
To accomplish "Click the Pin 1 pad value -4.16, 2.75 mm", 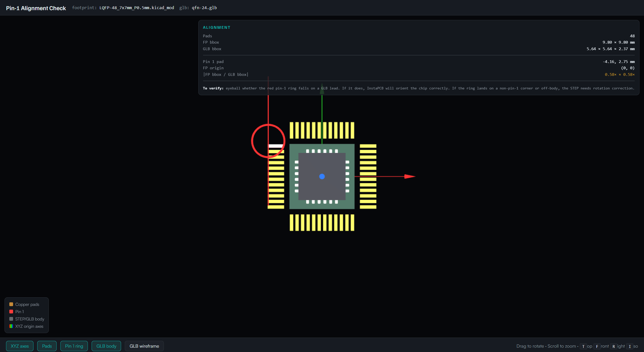I will tap(619, 62).
